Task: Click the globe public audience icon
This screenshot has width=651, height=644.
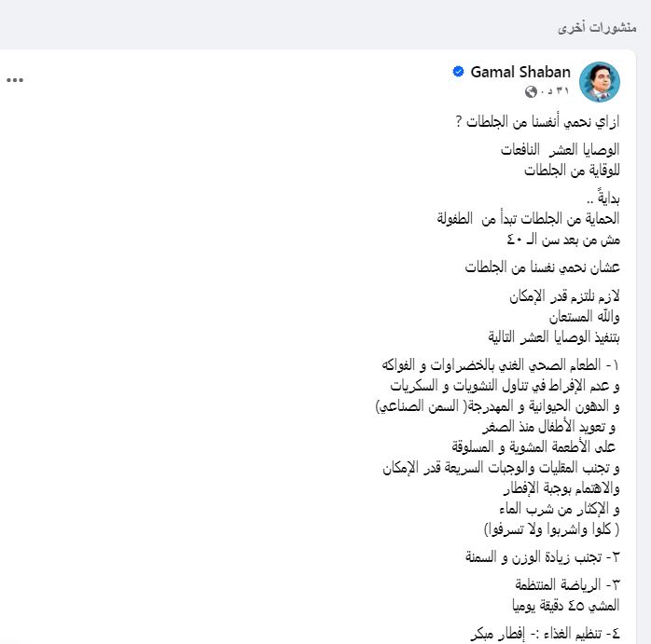Action: coord(532,91)
